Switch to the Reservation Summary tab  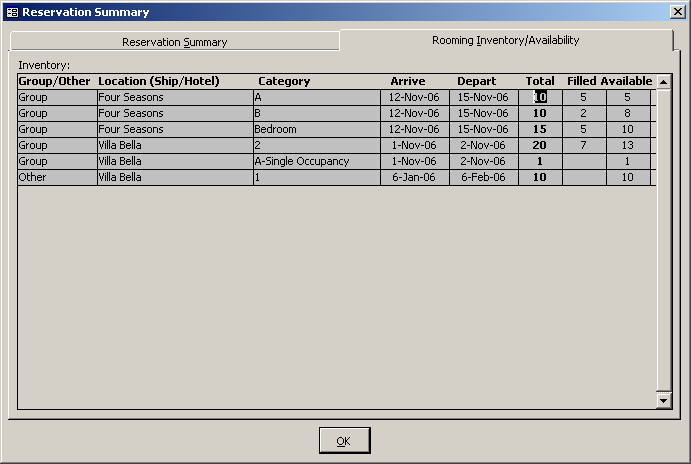[174, 42]
